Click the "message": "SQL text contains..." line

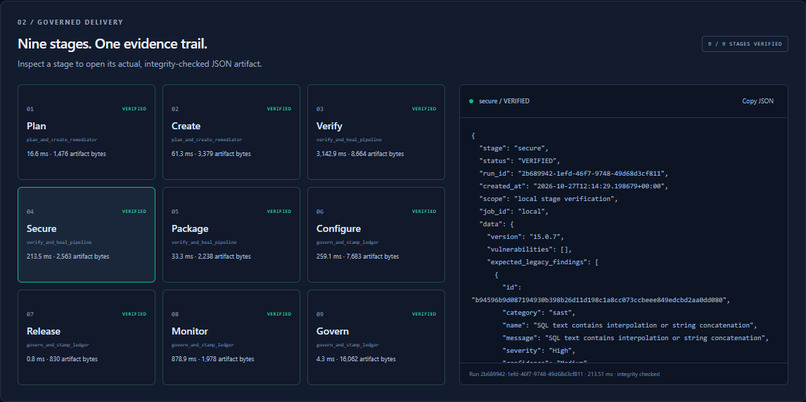636,338
